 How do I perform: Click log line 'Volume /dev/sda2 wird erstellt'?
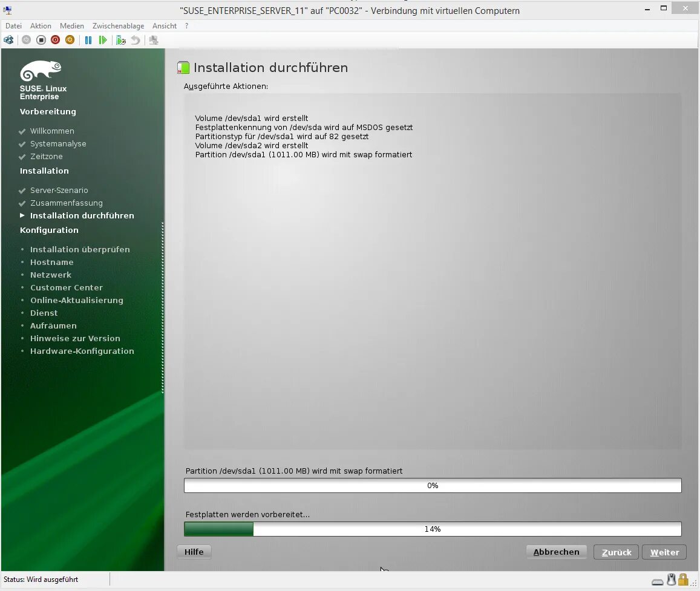(251, 146)
